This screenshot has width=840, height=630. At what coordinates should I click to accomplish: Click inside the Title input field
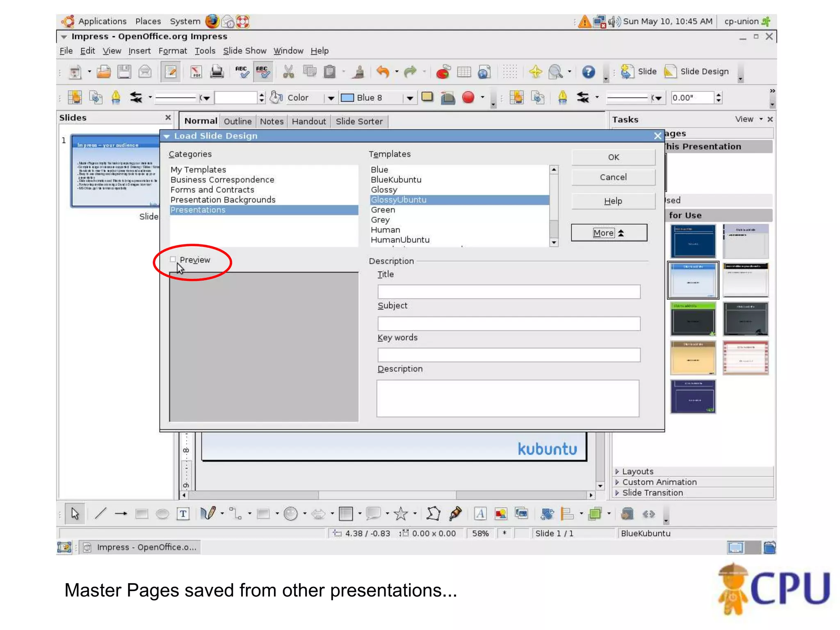(x=509, y=292)
